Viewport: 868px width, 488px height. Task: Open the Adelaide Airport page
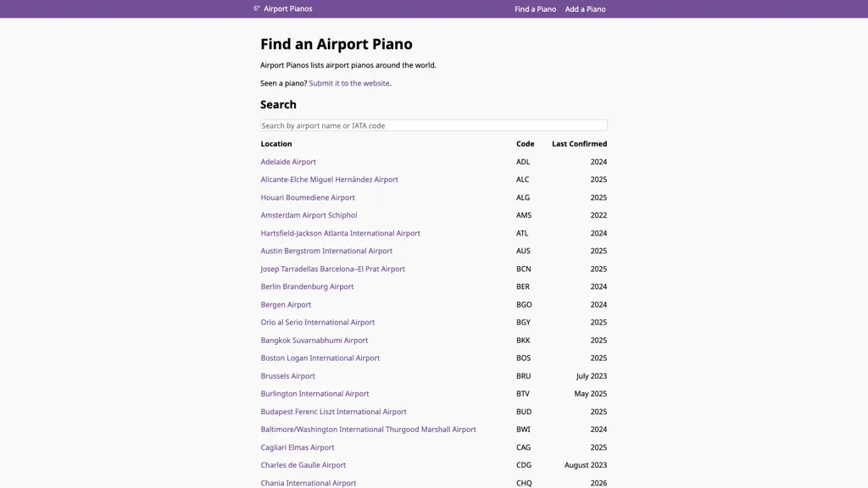coord(288,161)
